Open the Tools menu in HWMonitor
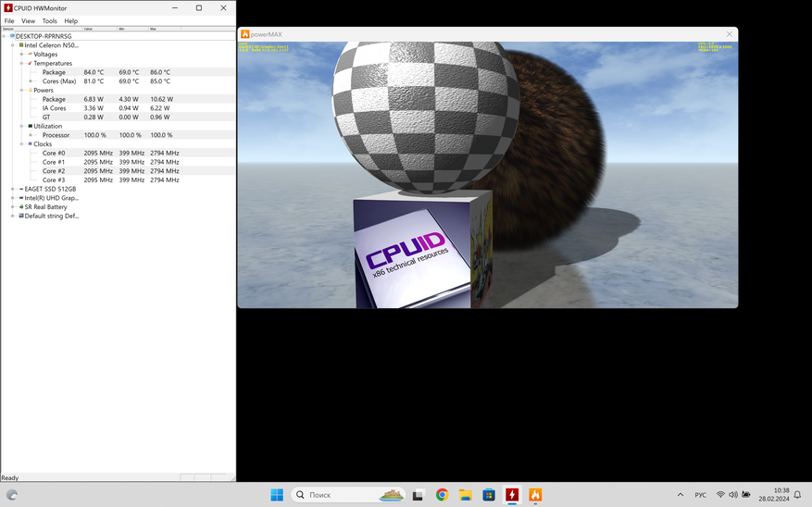This screenshot has width=812, height=507. pos(50,21)
